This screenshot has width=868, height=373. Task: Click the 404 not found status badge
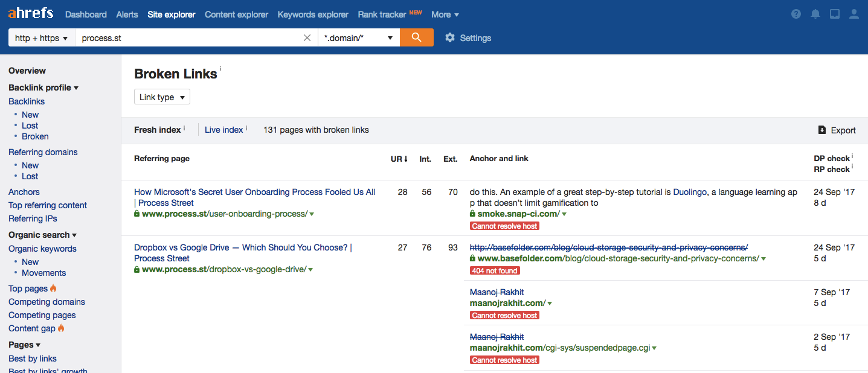[495, 271]
